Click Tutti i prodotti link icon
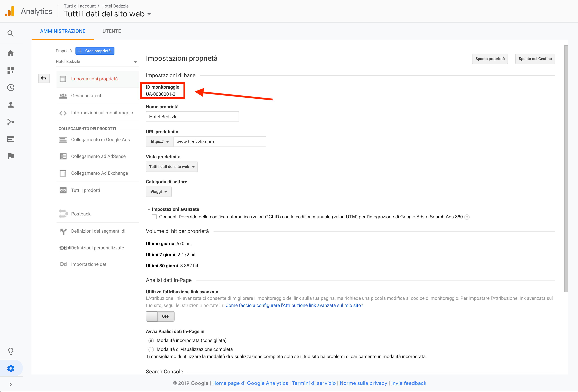Viewport: 578px width, 392px height. tap(63, 190)
